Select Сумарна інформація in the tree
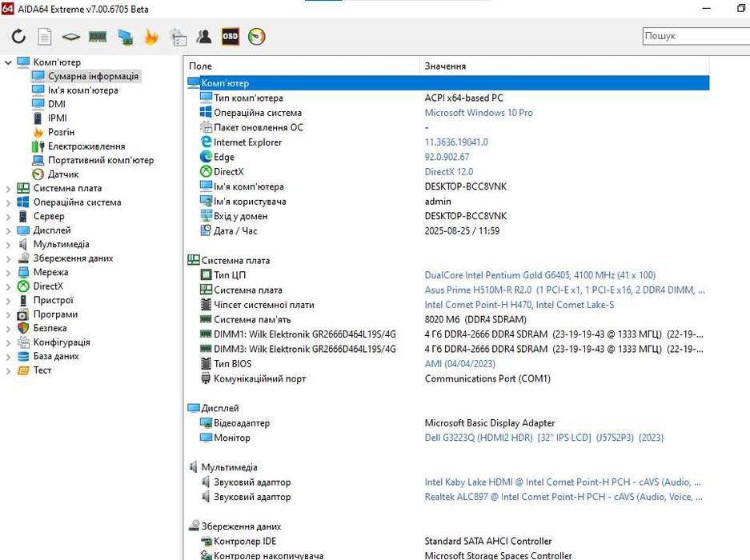 (x=93, y=76)
